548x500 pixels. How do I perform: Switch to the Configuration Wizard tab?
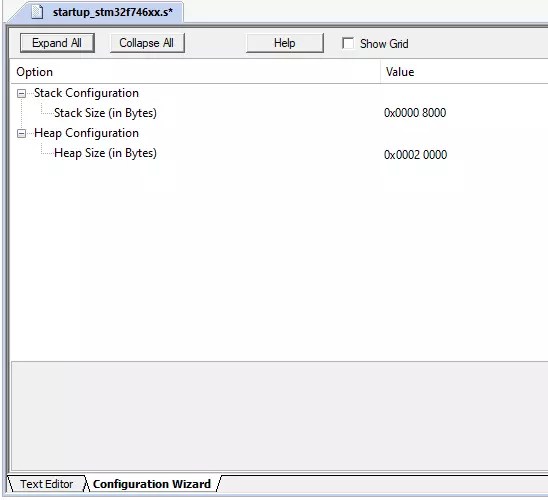click(x=152, y=484)
